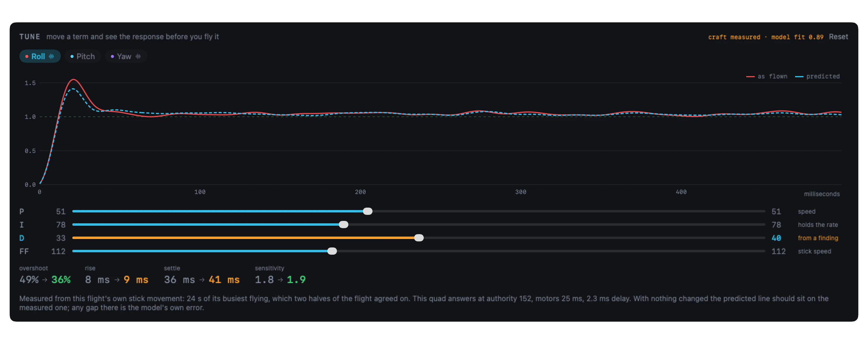This screenshot has height=344, width=868.
Task: Adjust the I term slider handle
Action: tap(343, 225)
